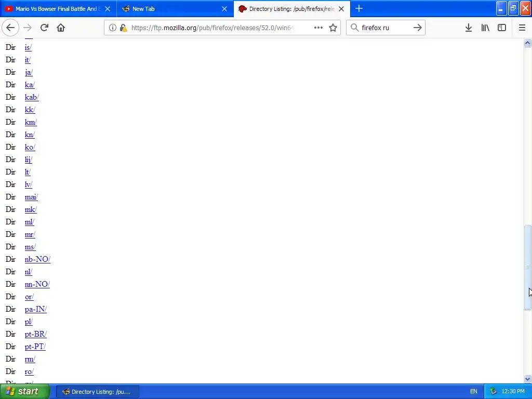Click the search magnifier icon
532x399 pixels.
tap(354, 28)
